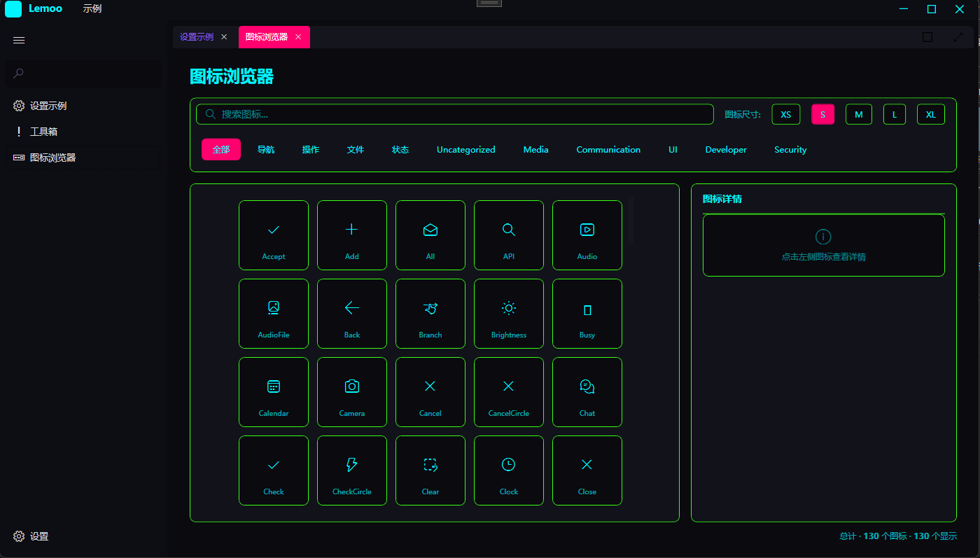This screenshot has height=558, width=980.
Task: Filter icons by 导航 category
Action: (x=266, y=149)
